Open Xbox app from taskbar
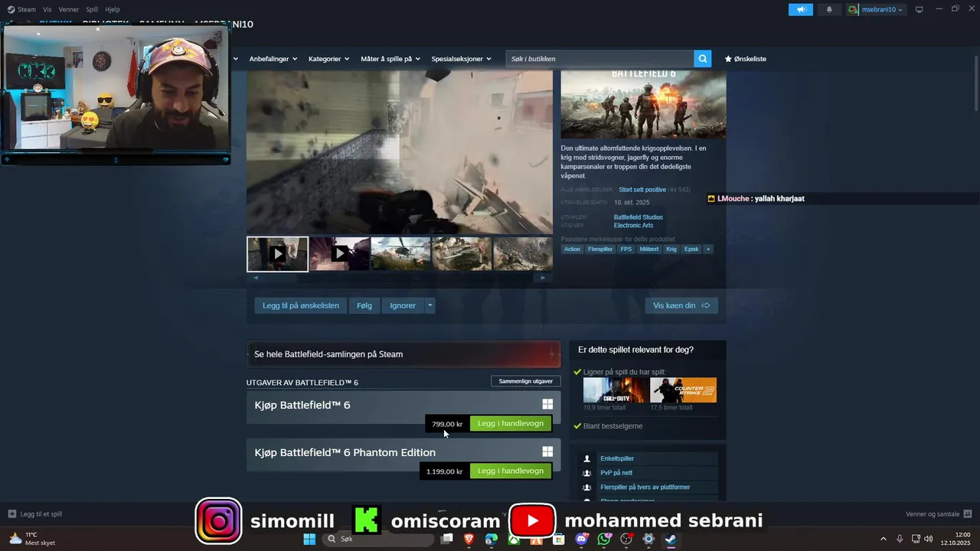980x551 pixels. point(514,539)
